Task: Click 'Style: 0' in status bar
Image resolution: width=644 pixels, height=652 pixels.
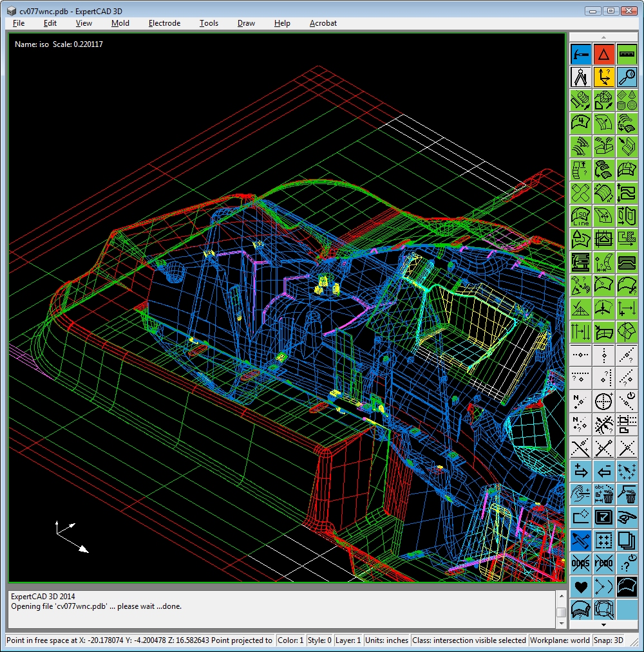Action: click(x=319, y=640)
